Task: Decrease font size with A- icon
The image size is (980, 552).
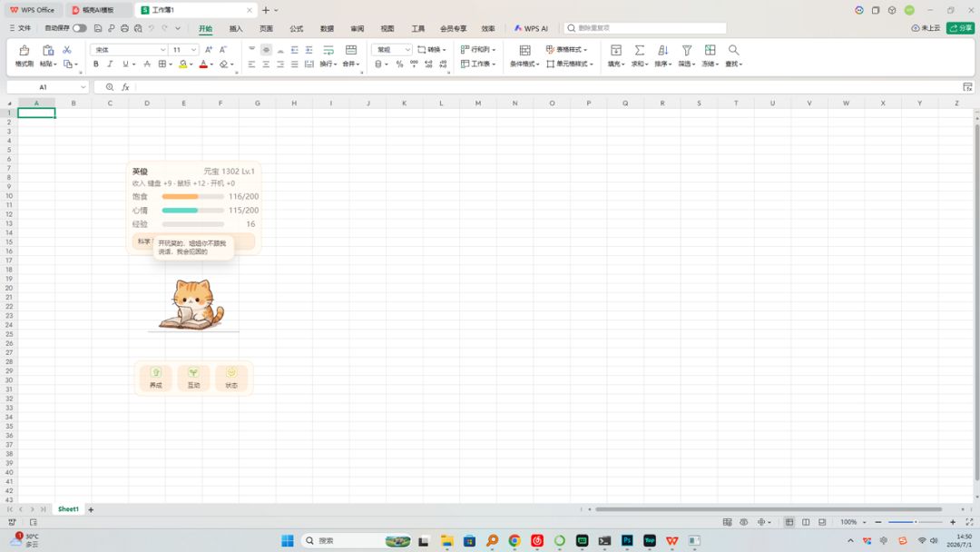Action: point(223,49)
